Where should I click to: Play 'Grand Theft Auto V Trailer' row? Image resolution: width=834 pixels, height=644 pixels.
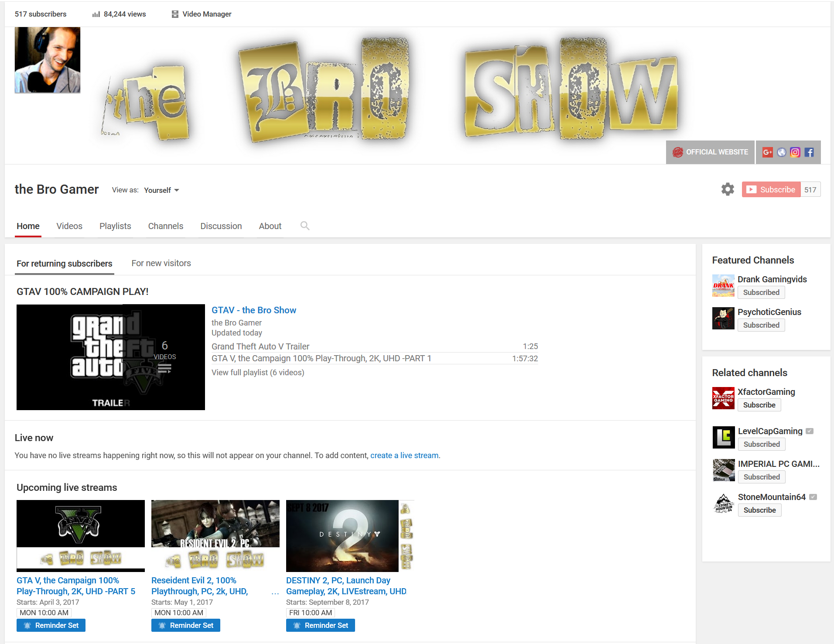(x=375, y=346)
